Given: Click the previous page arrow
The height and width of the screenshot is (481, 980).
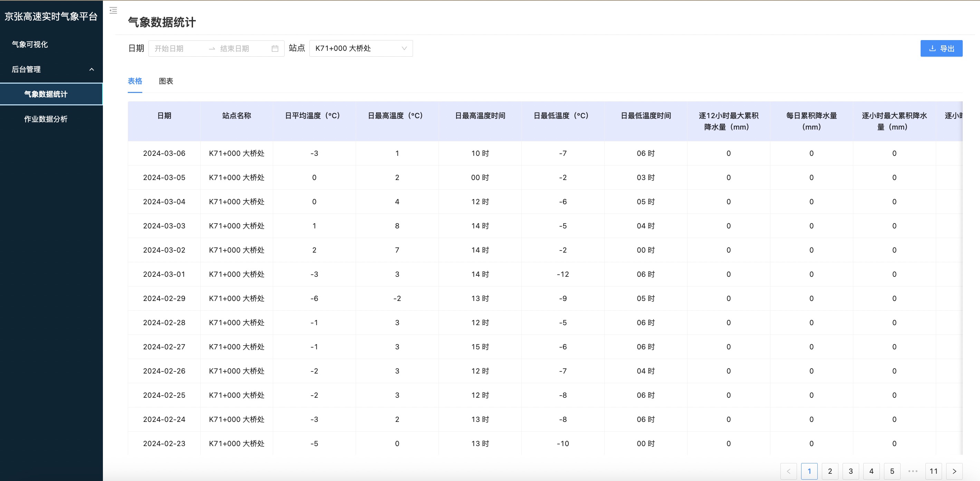Looking at the screenshot, I should click(788, 471).
